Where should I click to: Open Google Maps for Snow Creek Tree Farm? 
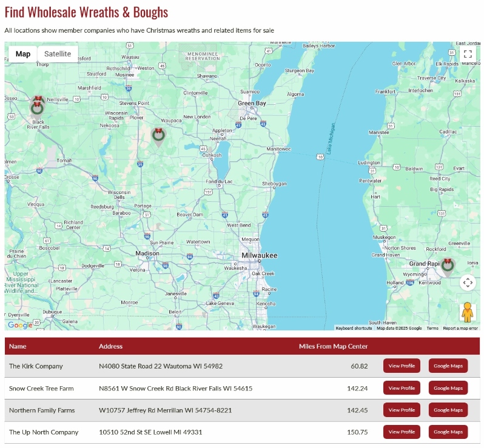[448, 388]
